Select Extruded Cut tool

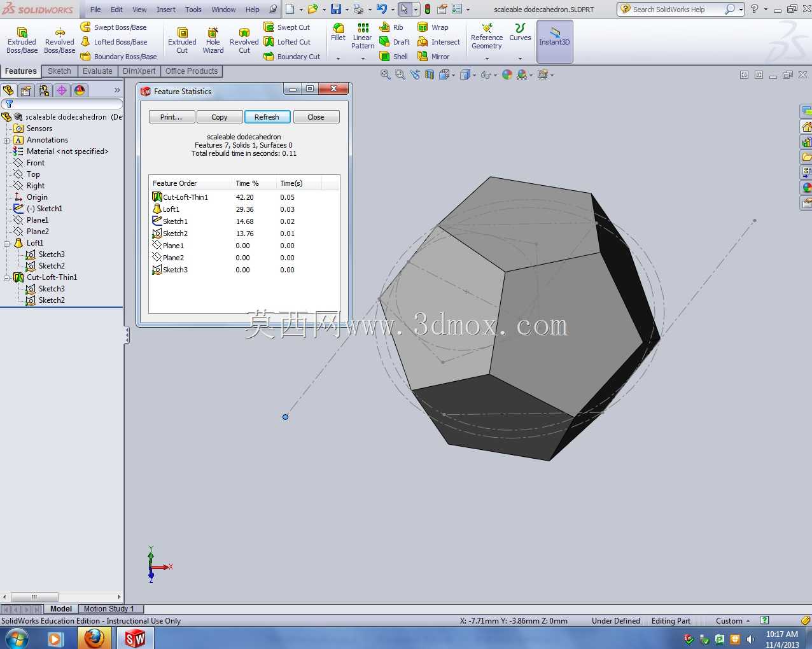(182, 41)
